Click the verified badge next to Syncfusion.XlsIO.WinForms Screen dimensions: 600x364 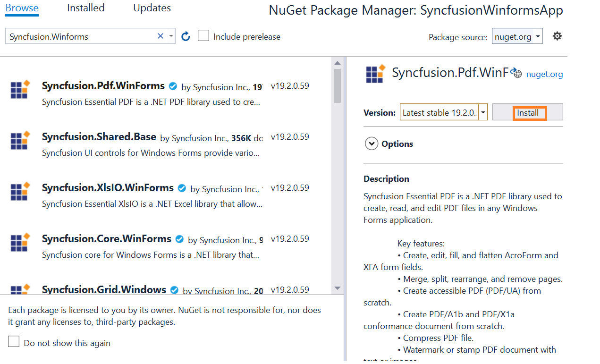tap(182, 187)
